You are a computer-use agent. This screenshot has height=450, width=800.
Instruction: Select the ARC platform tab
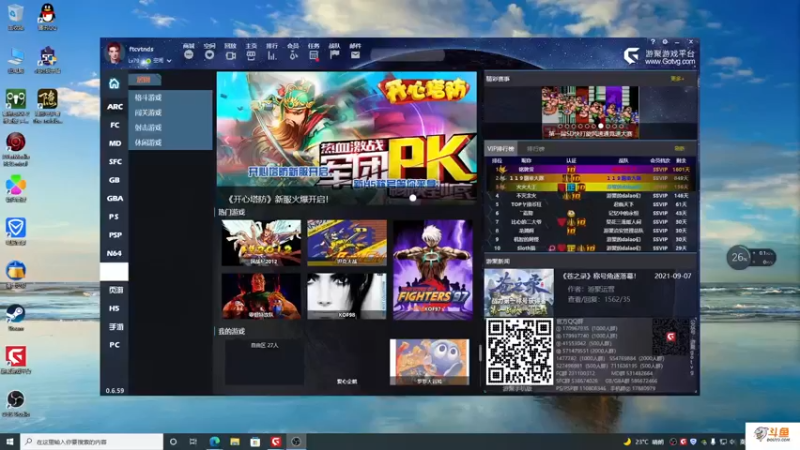coord(114,107)
